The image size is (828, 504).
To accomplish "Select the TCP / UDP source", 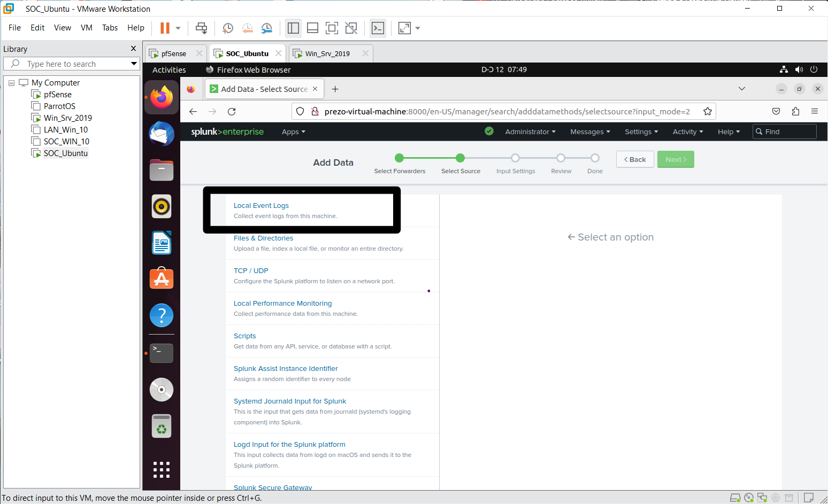I will pos(251,271).
